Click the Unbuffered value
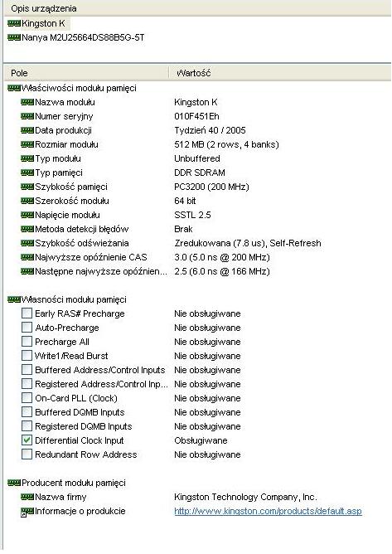392x554 pixels. pos(197,158)
